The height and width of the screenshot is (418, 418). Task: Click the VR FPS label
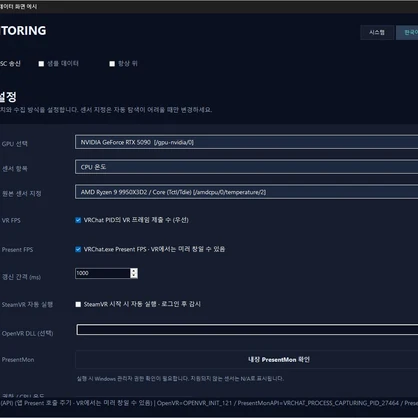11,221
